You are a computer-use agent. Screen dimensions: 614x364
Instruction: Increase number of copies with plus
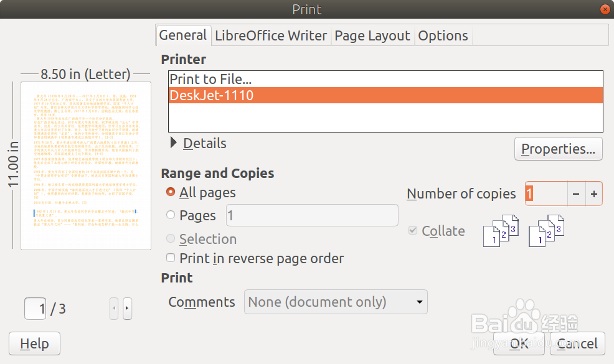(x=594, y=194)
